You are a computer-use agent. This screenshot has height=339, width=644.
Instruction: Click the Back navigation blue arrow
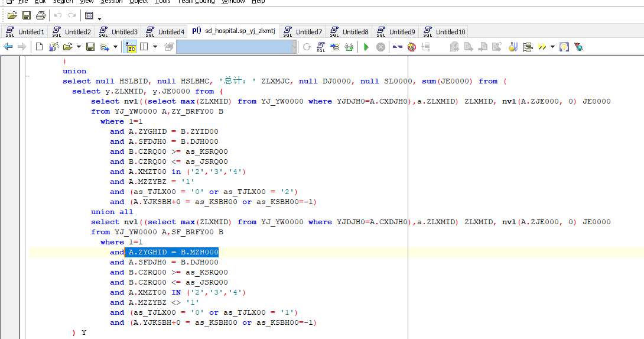click(8, 47)
